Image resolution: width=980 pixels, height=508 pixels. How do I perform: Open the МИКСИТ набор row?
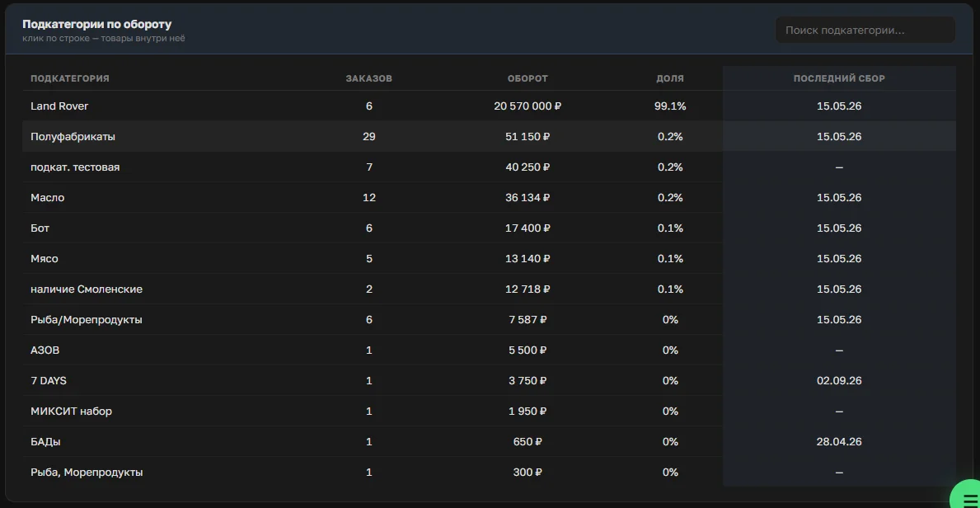[x=489, y=411]
